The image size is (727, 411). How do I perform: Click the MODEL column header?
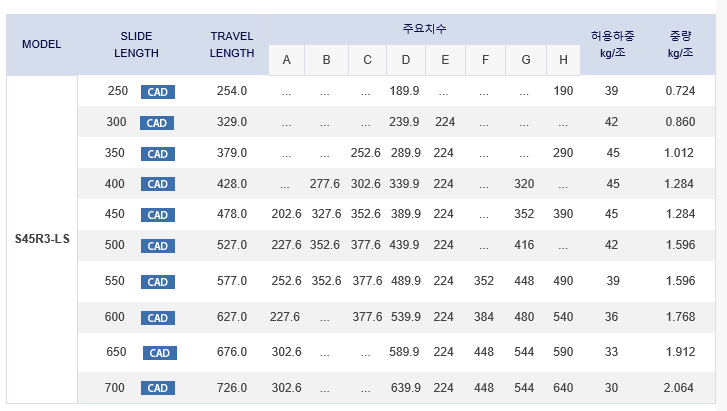pyautogui.click(x=41, y=44)
